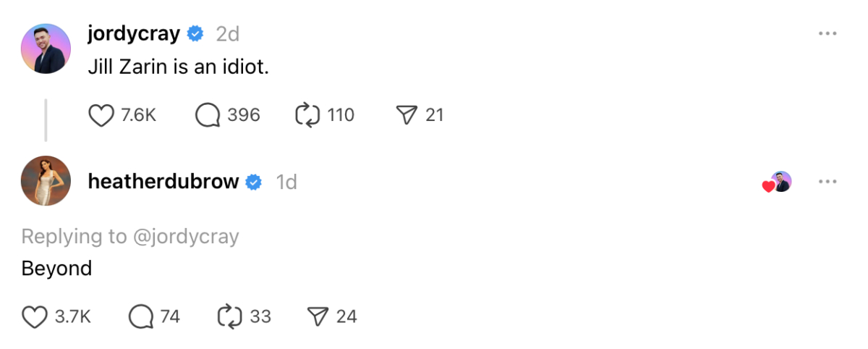
Task: Like jordycray's post with the heart icon
Action: 102,115
